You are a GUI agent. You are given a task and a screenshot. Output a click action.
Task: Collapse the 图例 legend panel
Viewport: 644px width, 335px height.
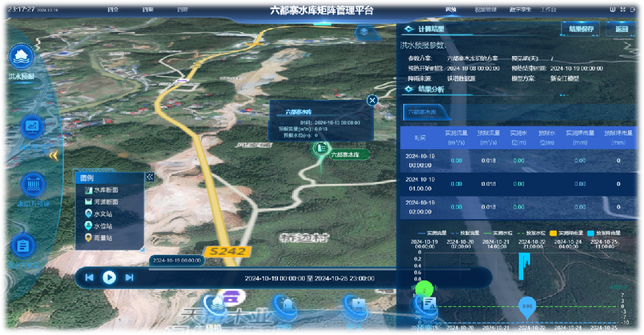tap(149, 177)
